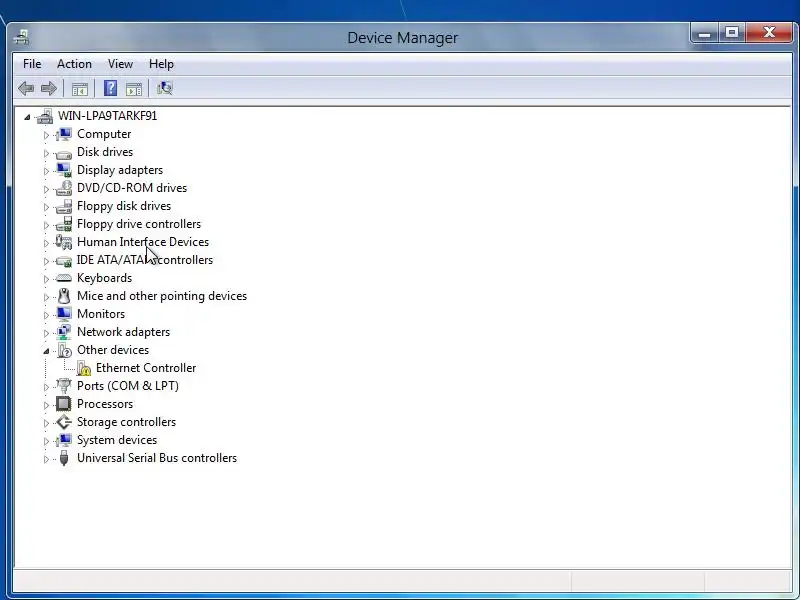This screenshot has width=800, height=600.
Task: Click the Disk drives icon
Action: coord(64,153)
